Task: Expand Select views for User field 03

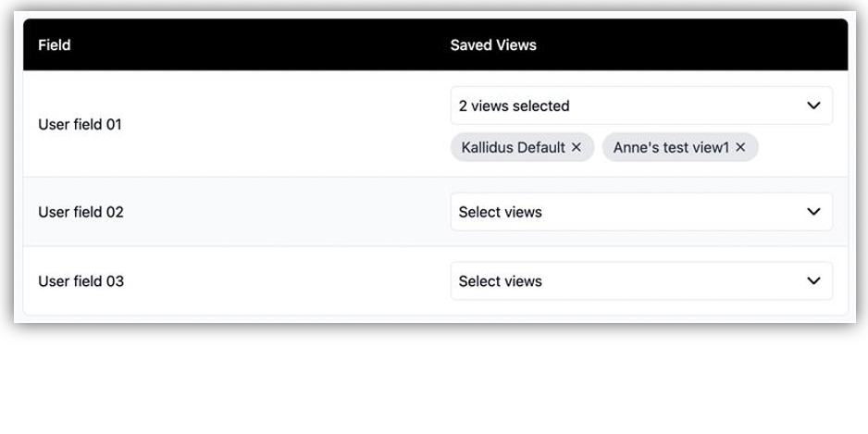Action: 629,281
